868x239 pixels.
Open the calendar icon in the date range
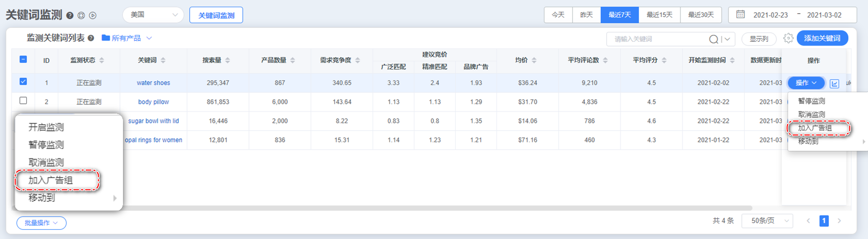740,14
